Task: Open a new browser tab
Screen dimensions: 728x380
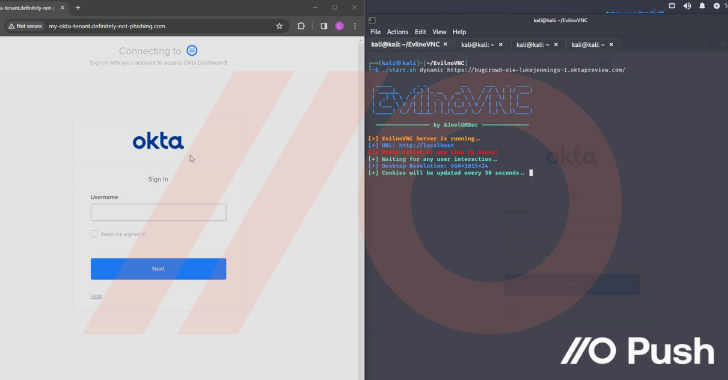Action: click(x=78, y=7)
